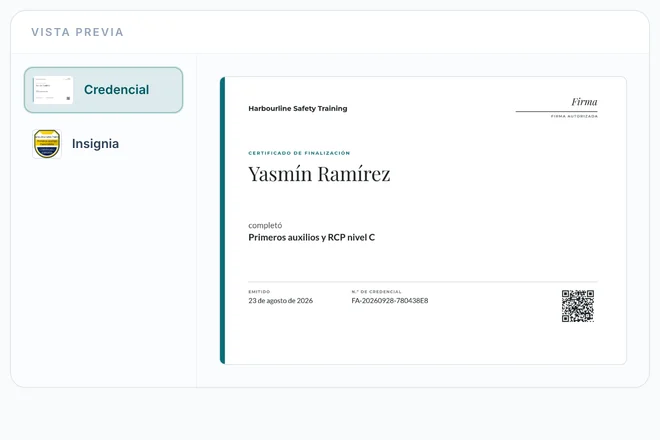The width and height of the screenshot is (660, 440).
Task: Click the Firma signature text
Action: tap(584, 102)
